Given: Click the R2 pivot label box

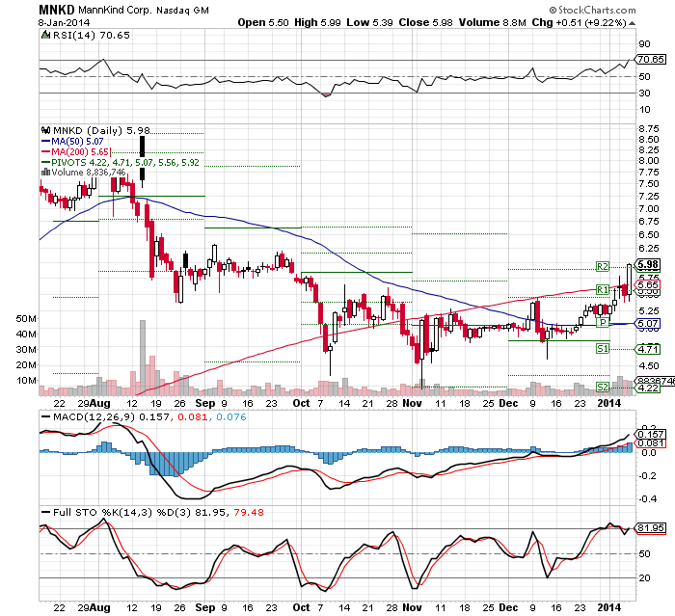Looking at the screenshot, I should click(x=603, y=266).
